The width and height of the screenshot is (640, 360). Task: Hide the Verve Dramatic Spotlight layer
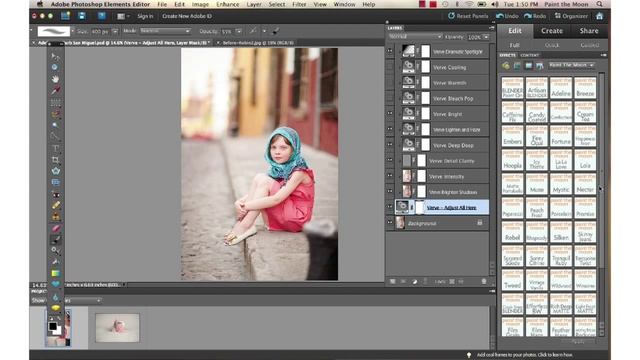tap(390, 51)
